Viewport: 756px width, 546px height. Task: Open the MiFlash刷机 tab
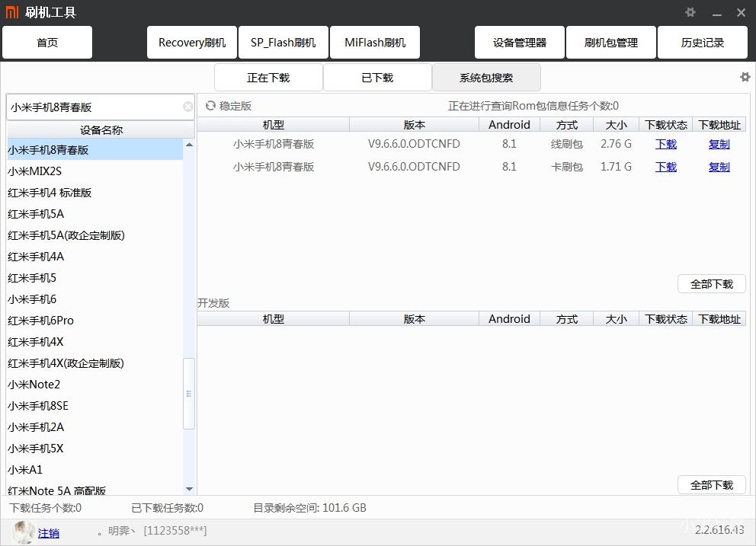pyautogui.click(x=375, y=43)
